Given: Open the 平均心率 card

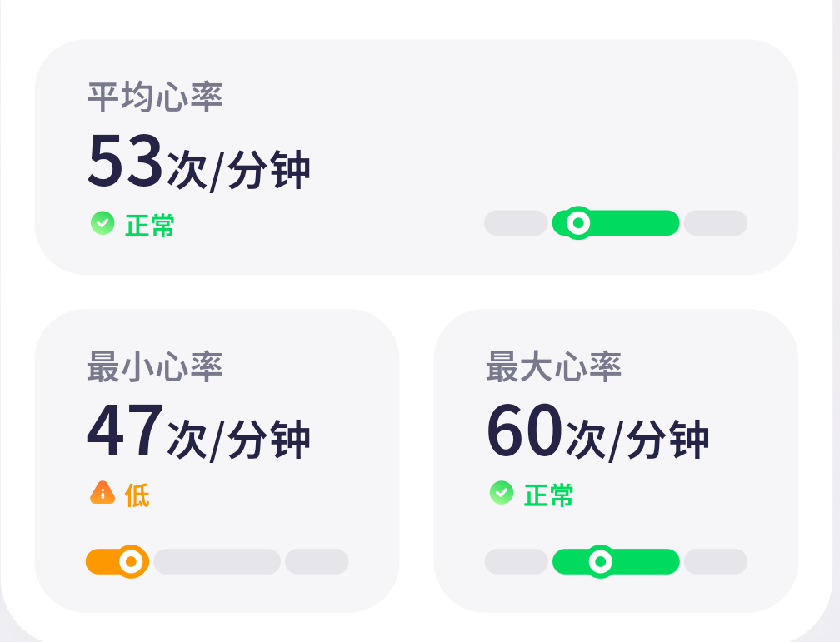Looking at the screenshot, I should pyautogui.click(x=417, y=157).
